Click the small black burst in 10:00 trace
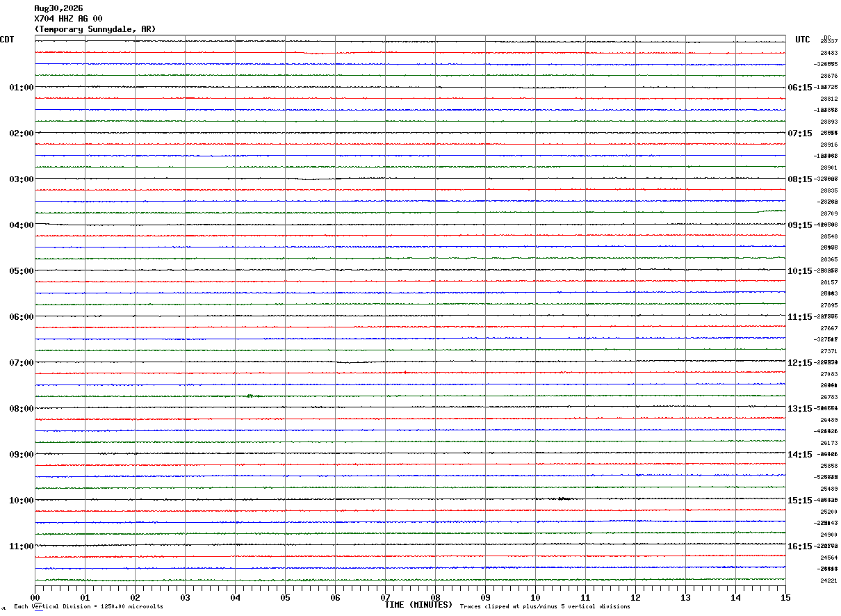This screenshot has width=841, height=616. [564, 499]
